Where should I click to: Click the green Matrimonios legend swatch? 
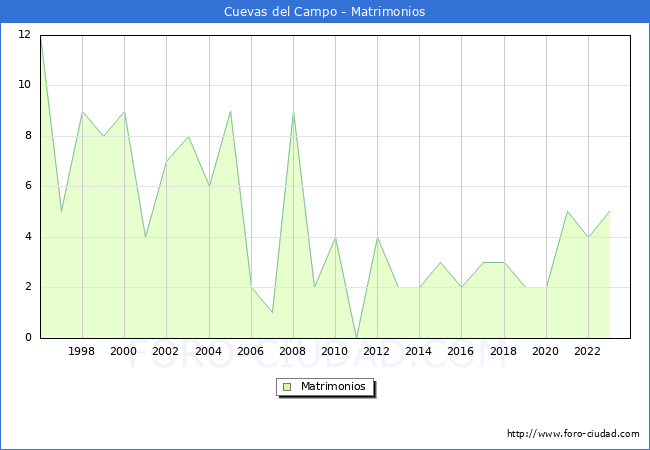click(x=286, y=386)
